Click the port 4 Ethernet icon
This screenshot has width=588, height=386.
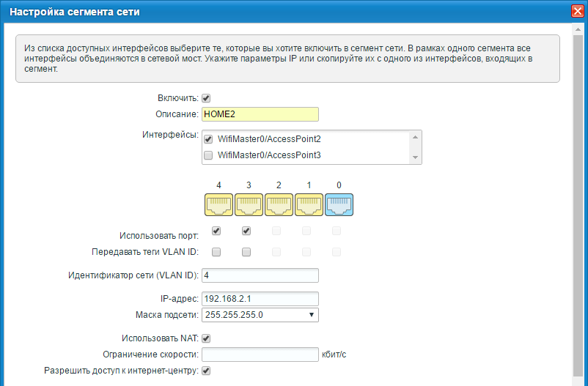[x=219, y=206]
